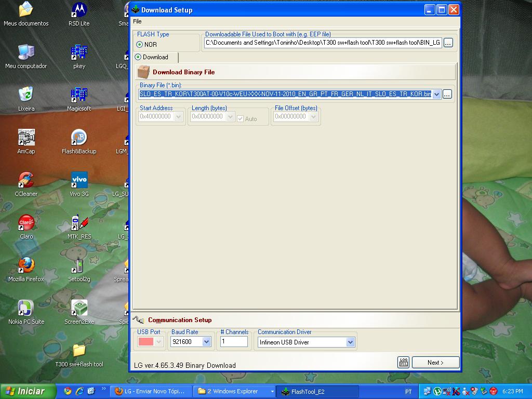Select the NOR flash type radio
This screenshot has width=532, height=399.
pos(139,45)
